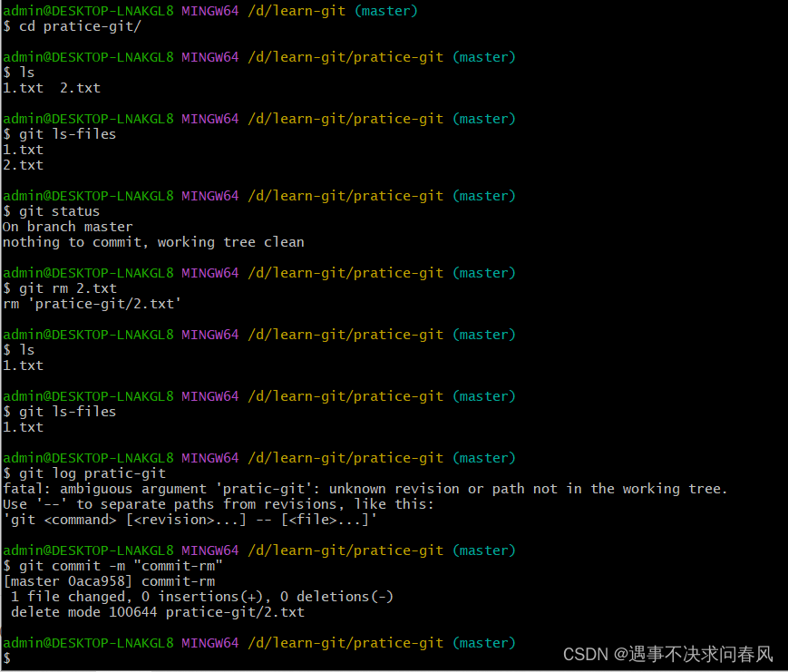Image resolution: width=788 pixels, height=672 pixels.
Task: Click the '/d/learn-git (master)' first prompt line
Action: point(210,11)
